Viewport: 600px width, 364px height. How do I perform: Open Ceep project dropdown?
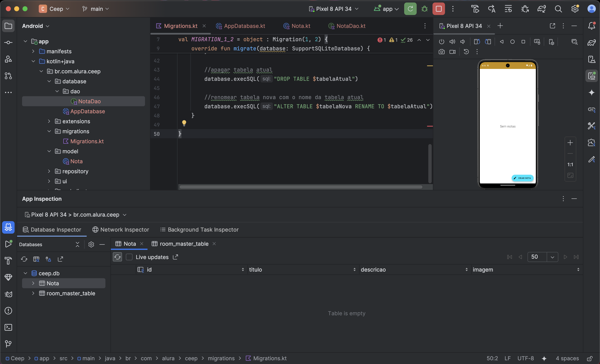(x=54, y=9)
